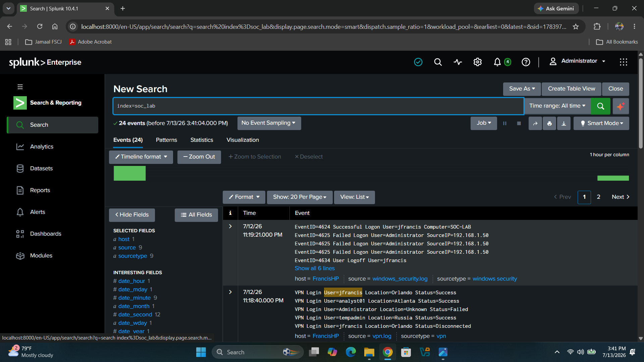Stop the running search job
This screenshot has height=362, width=644.
519,123
